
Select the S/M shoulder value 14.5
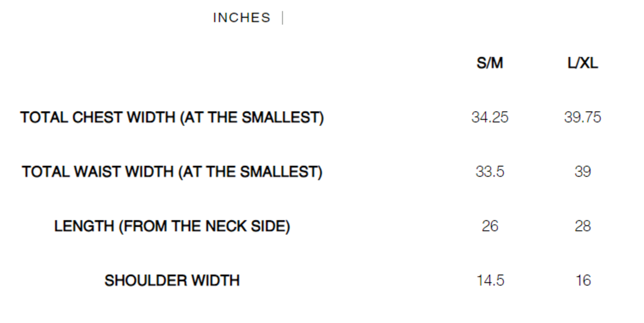pyautogui.click(x=490, y=280)
